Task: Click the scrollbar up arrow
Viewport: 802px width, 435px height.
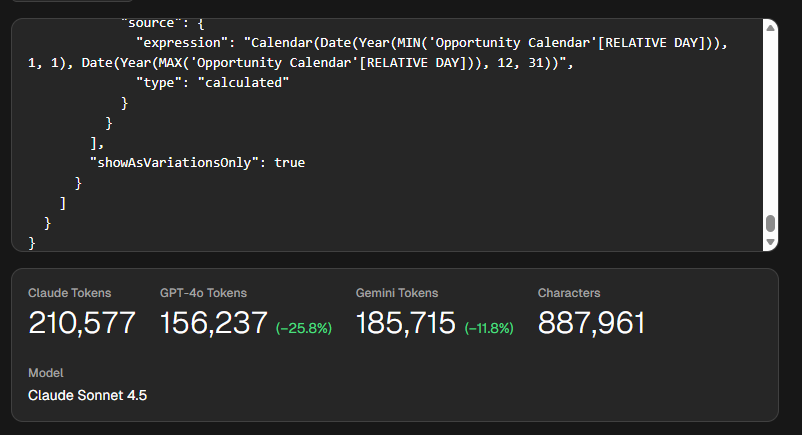Action: (769, 27)
